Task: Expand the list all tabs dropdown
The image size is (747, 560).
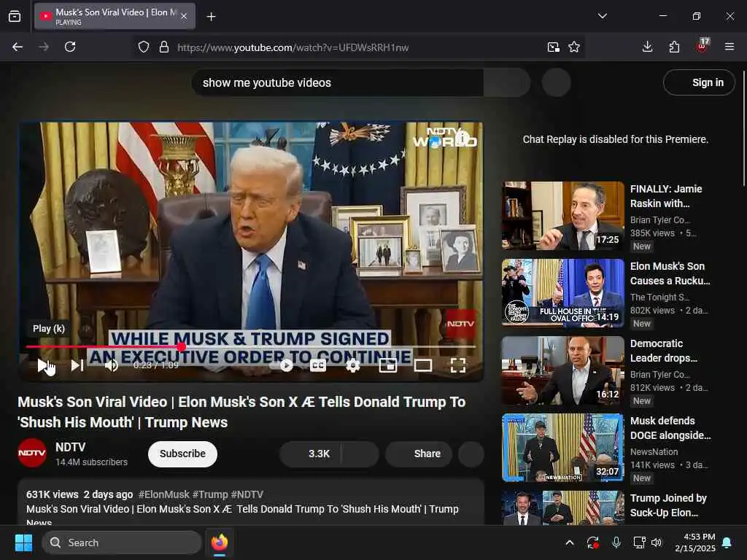Action: [x=603, y=16]
